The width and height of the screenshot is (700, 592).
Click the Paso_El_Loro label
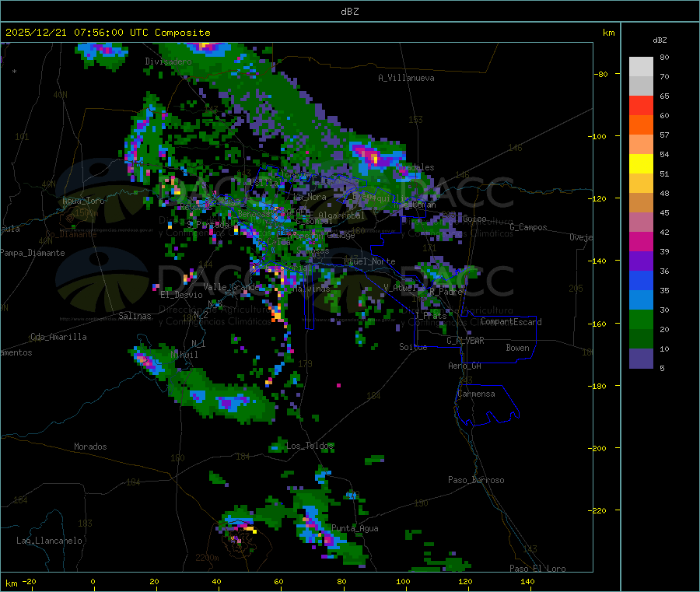click(x=538, y=569)
